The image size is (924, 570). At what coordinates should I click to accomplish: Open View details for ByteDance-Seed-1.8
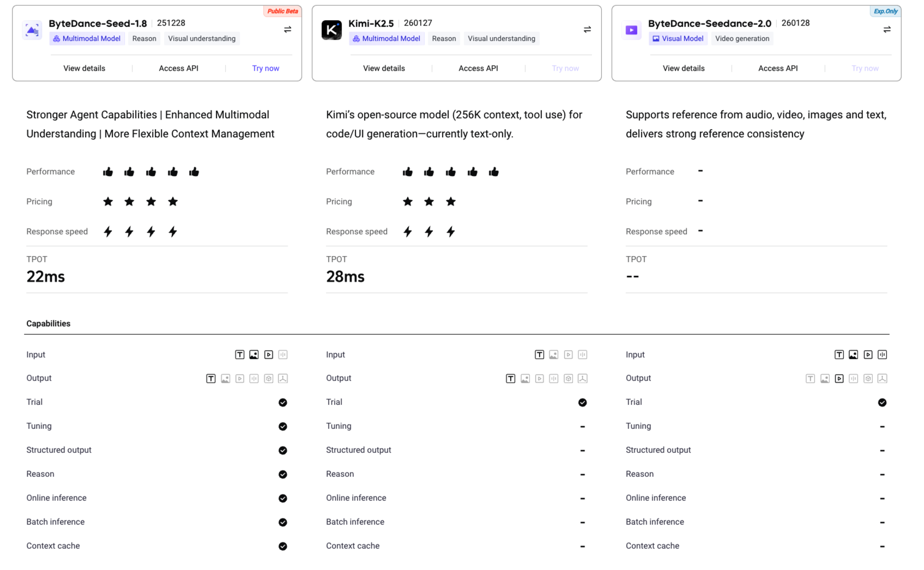coord(84,68)
